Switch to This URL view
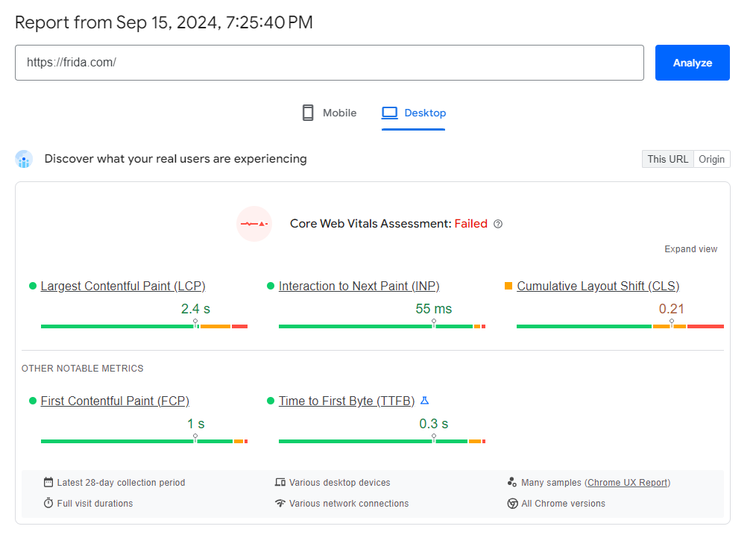The height and width of the screenshot is (535, 756). [667, 159]
